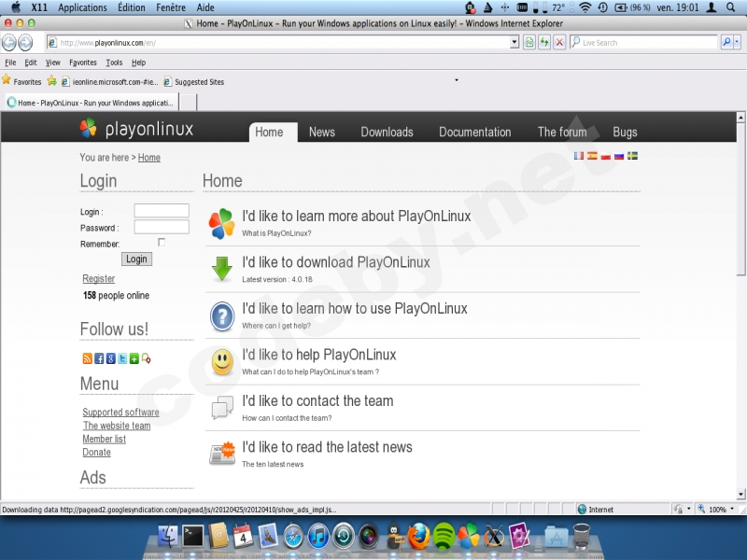Switch to the Downloads navigation tab
Screen dimensions: 747x560
click(x=387, y=133)
